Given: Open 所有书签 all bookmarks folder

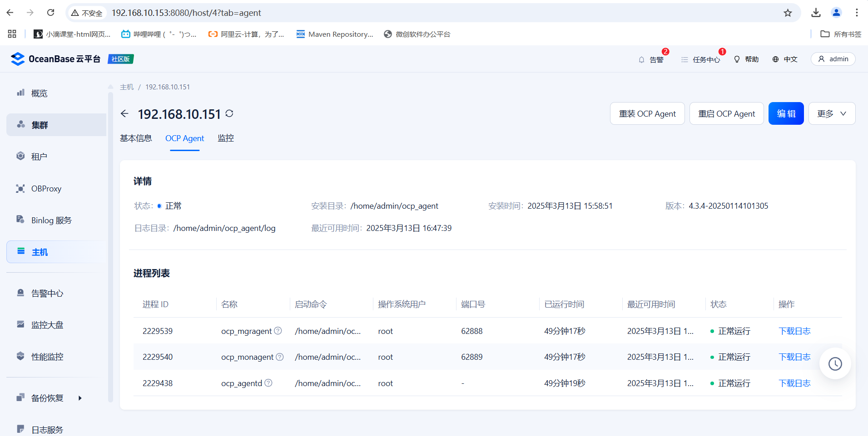Looking at the screenshot, I should [841, 34].
